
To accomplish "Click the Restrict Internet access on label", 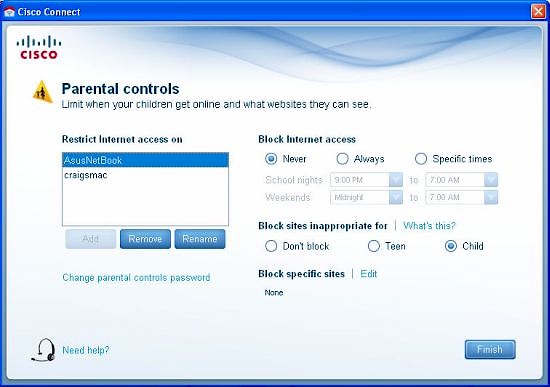I will point(122,139).
